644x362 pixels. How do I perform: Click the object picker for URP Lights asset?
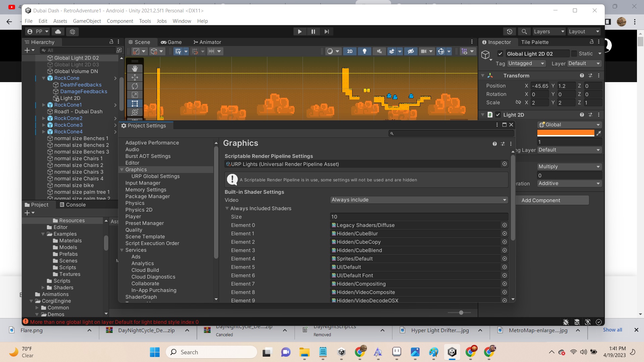(504, 164)
